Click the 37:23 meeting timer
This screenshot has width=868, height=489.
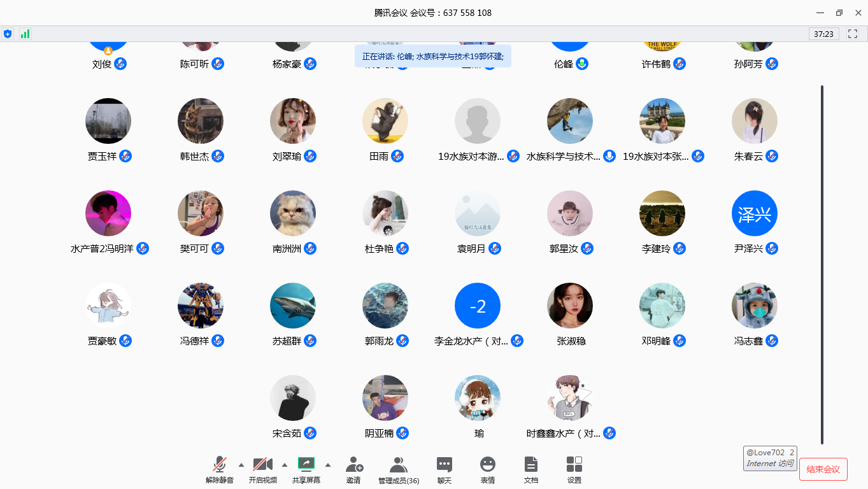tap(823, 34)
